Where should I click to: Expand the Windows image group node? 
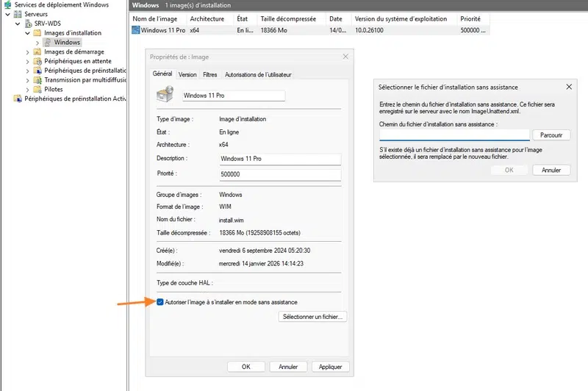point(37,43)
